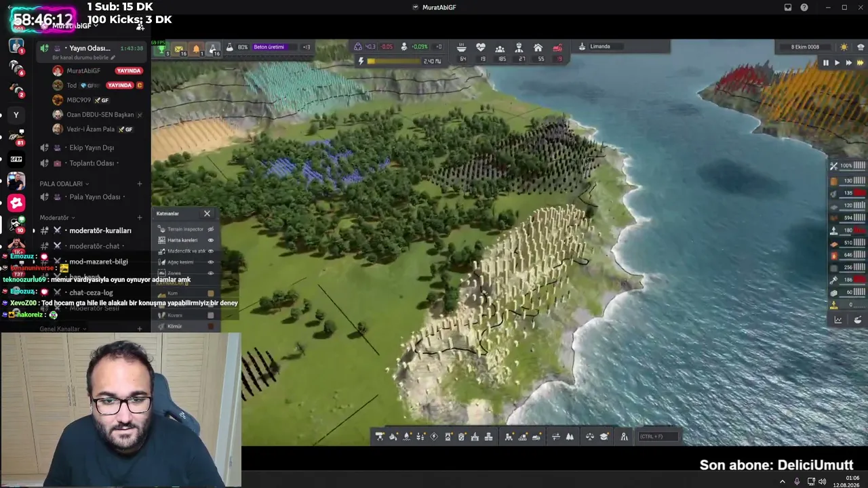Open the moderatör-kuralları channel
This screenshot has width=868, height=488.
[92, 230]
